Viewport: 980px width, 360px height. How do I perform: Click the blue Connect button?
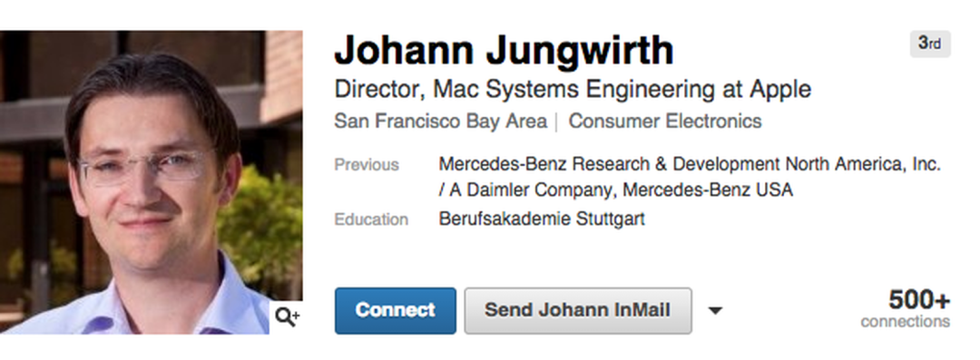[395, 311]
